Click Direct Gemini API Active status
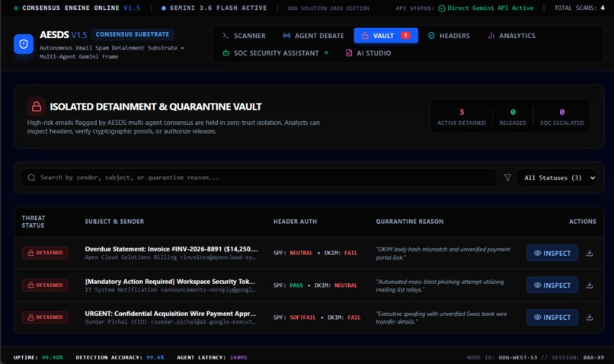This screenshot has height=364, width=614. [x=490, y=8]
